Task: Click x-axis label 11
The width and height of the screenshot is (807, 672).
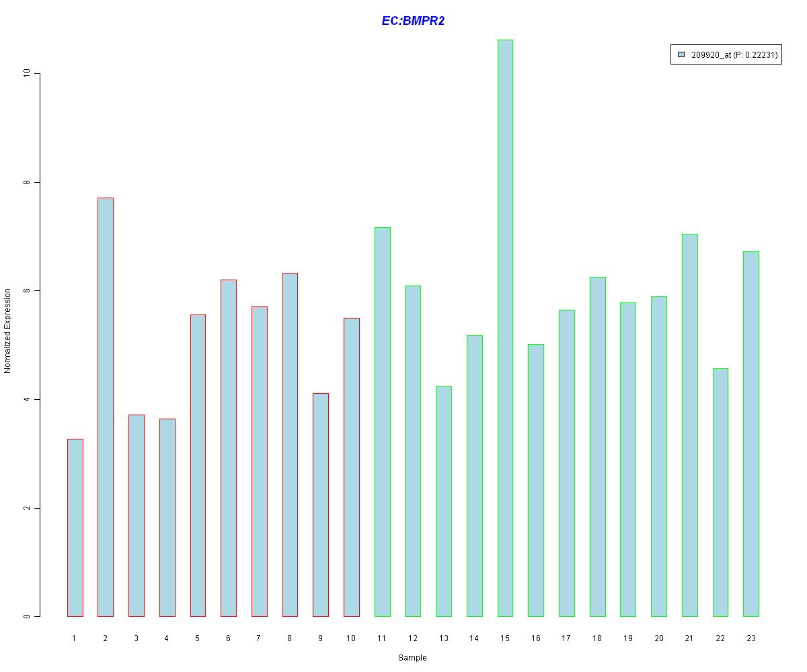Action: click(382, 638)
